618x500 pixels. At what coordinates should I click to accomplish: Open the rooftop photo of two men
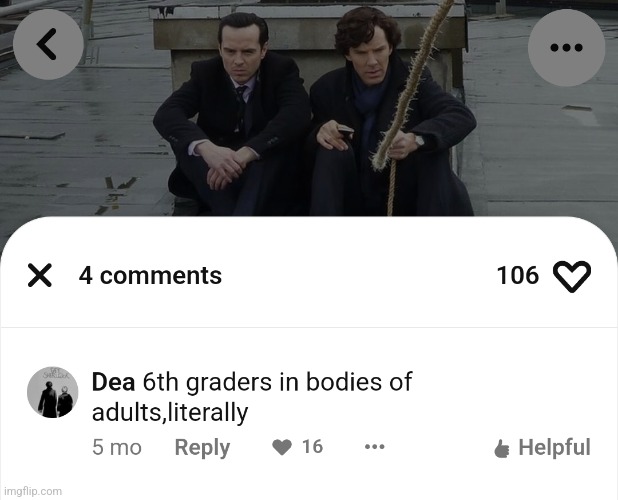click(x=309, y=108)
